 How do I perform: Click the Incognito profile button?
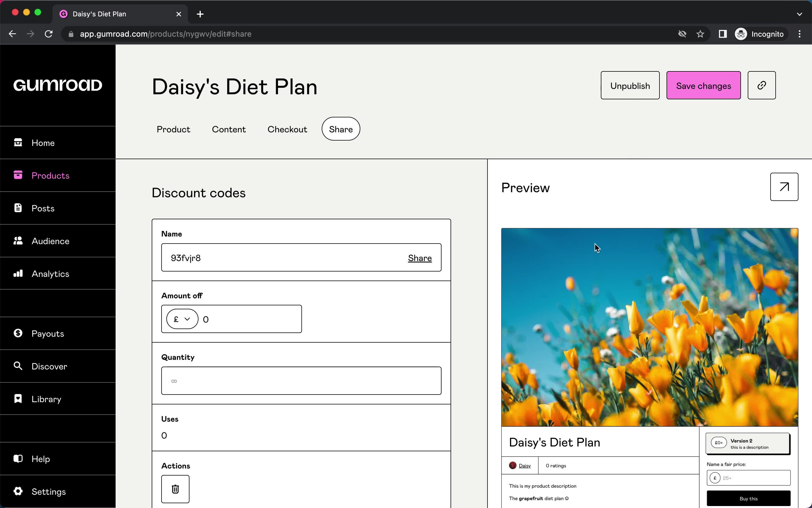coord(760,34)
